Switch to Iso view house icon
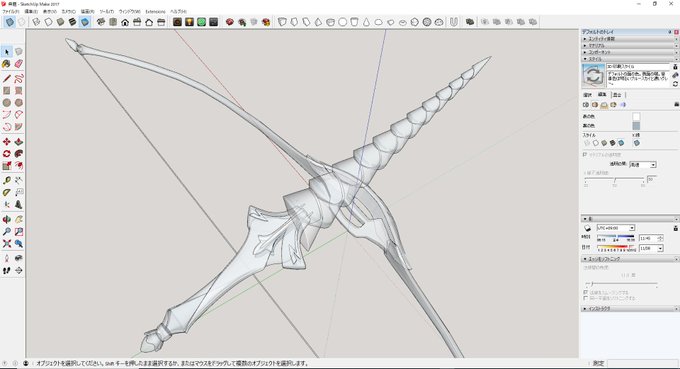 101,22
